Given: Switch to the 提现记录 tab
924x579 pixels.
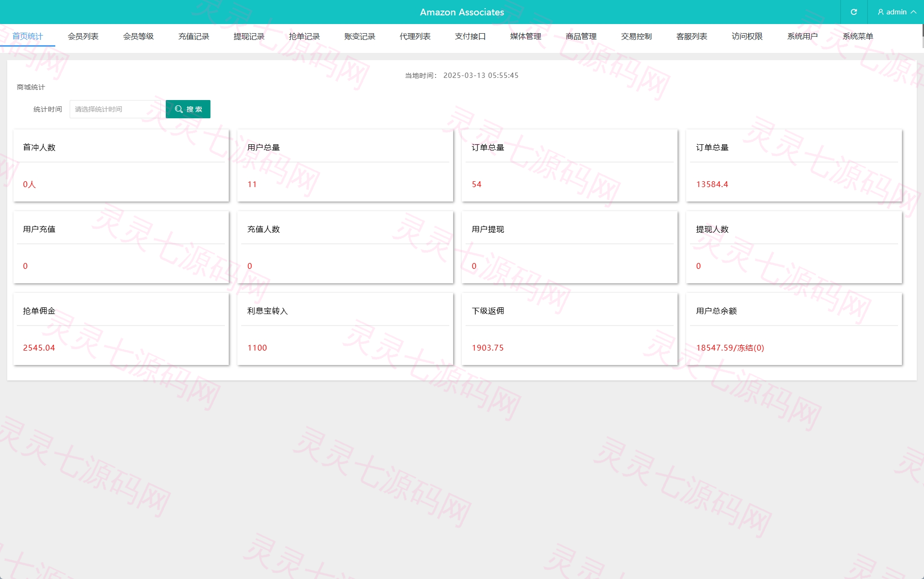Looking at the screenshot, I should click(x=249, y=36).
